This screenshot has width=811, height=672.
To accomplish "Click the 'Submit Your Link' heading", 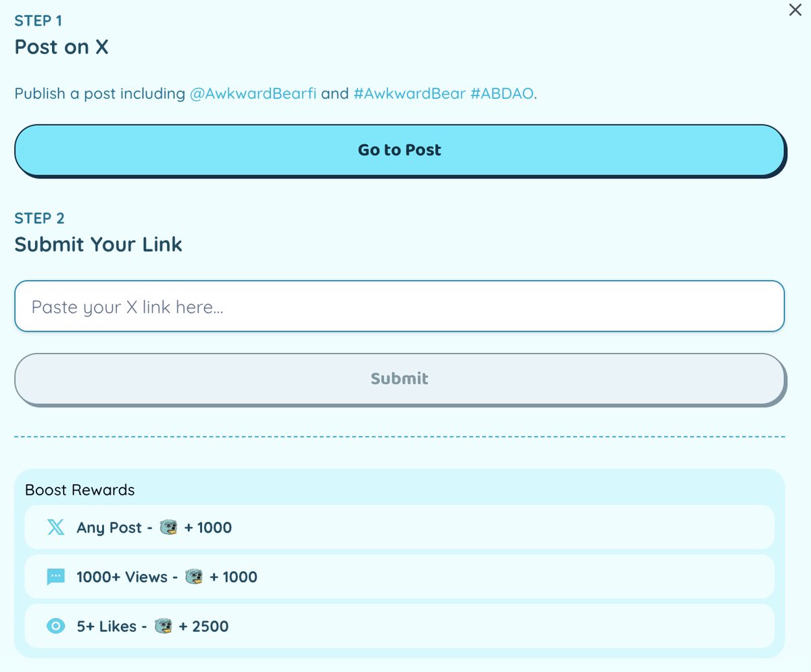I will pyautogui.click(x=99, y=245).
